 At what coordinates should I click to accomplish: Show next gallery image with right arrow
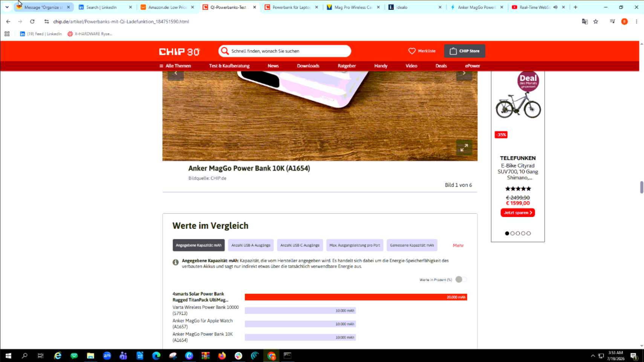(464, 74)
